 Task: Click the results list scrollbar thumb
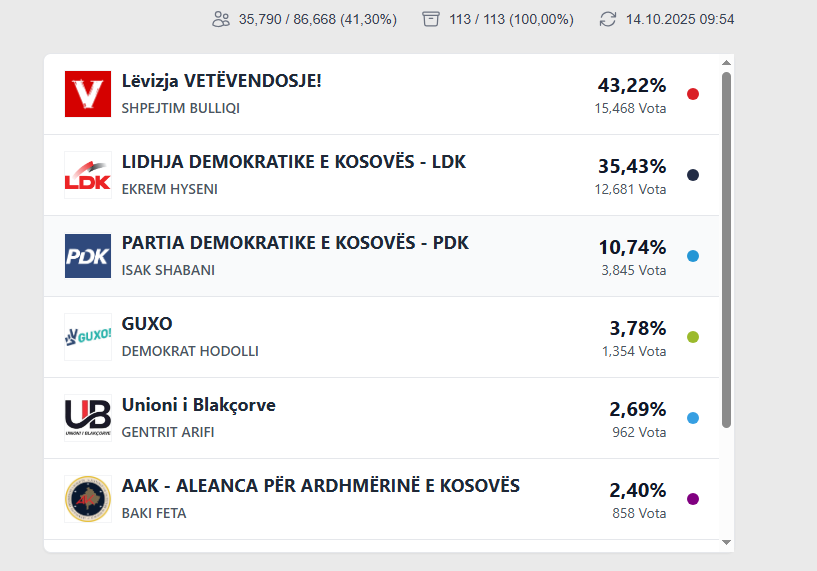pos(727,250)
